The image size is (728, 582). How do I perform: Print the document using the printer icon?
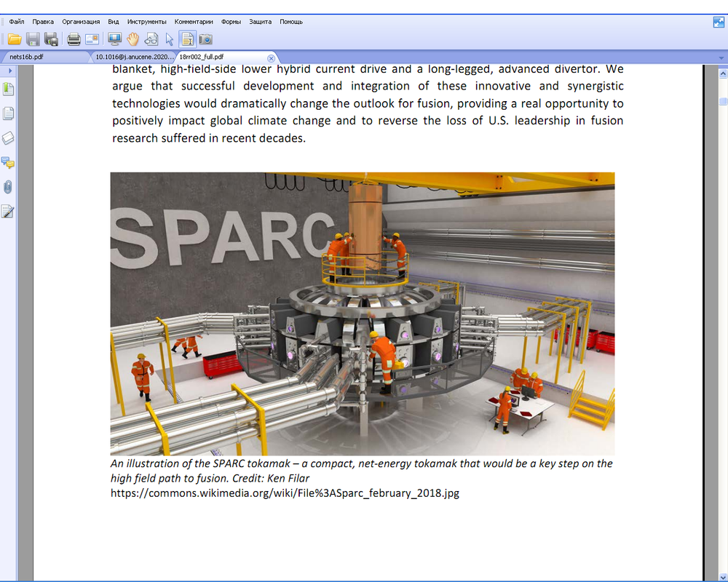click(x=74, y=39)
